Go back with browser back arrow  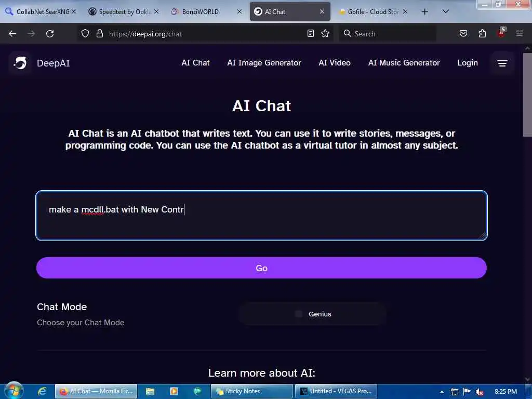[12, 34]
